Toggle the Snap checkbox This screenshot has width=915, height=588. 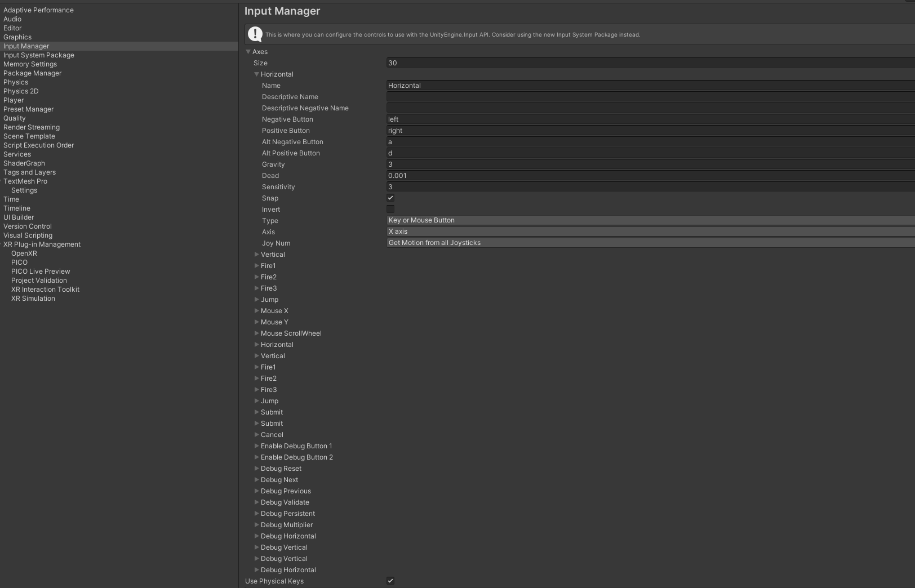390,198
